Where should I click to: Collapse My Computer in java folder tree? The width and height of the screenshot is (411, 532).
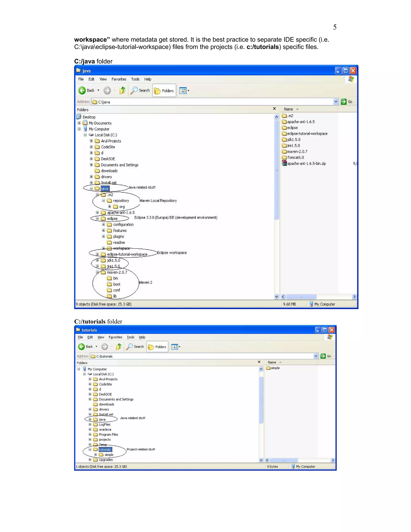(x=79, y=129)
